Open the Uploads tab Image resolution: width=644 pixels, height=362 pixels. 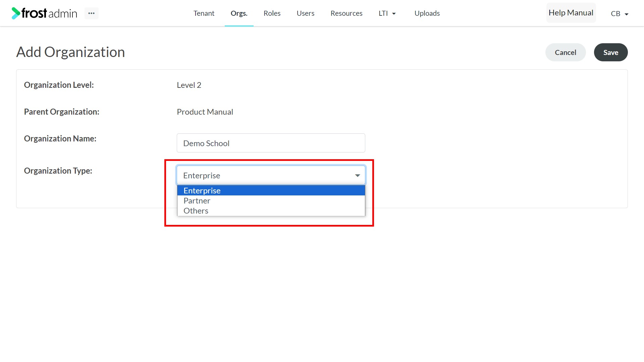coord(427,13)
